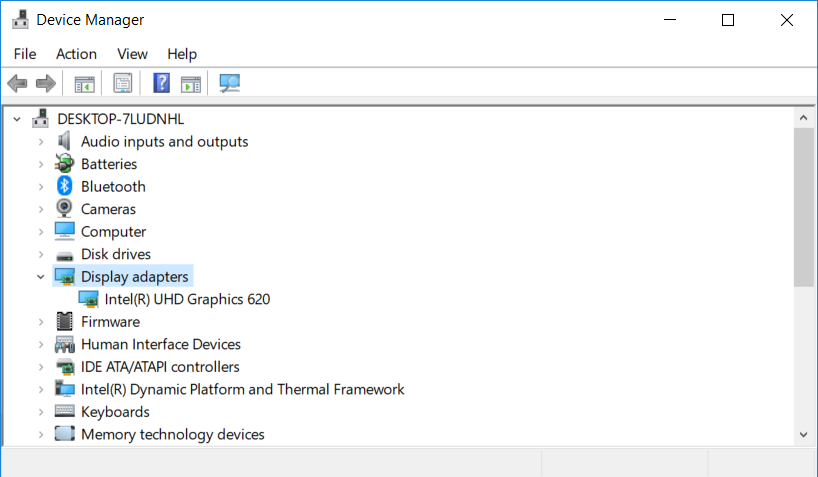
Task: Click the Forward arrow toolbar button
Action: click(46, 84)
